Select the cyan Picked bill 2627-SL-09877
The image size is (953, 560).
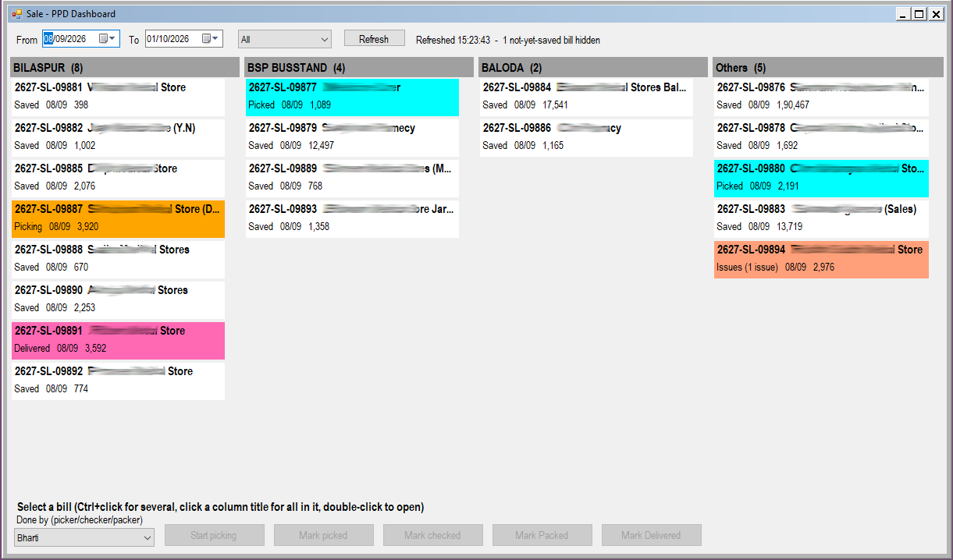352,96
